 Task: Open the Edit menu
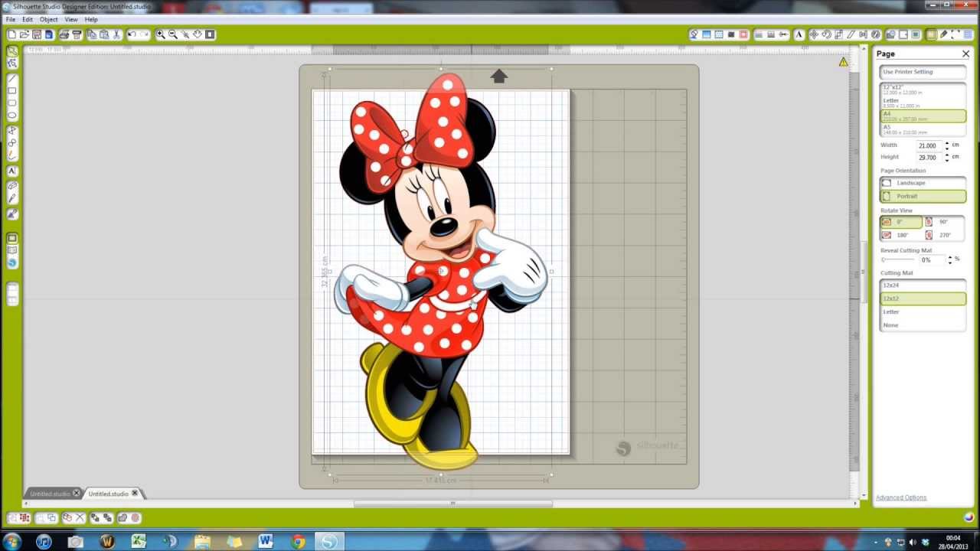[28, 19]
